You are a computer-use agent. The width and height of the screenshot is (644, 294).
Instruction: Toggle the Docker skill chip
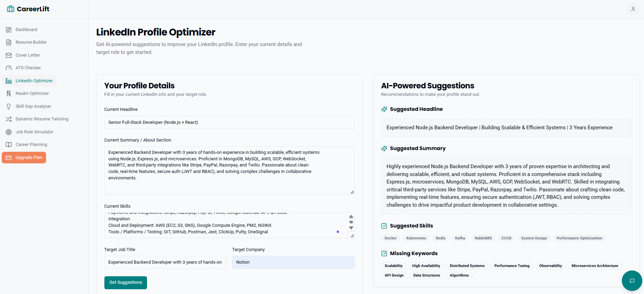[390, 238]
